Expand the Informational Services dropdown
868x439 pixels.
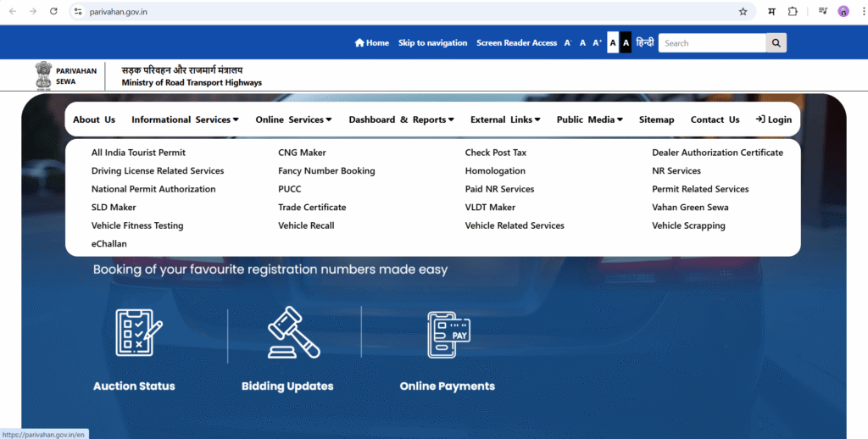click(185, 119)
